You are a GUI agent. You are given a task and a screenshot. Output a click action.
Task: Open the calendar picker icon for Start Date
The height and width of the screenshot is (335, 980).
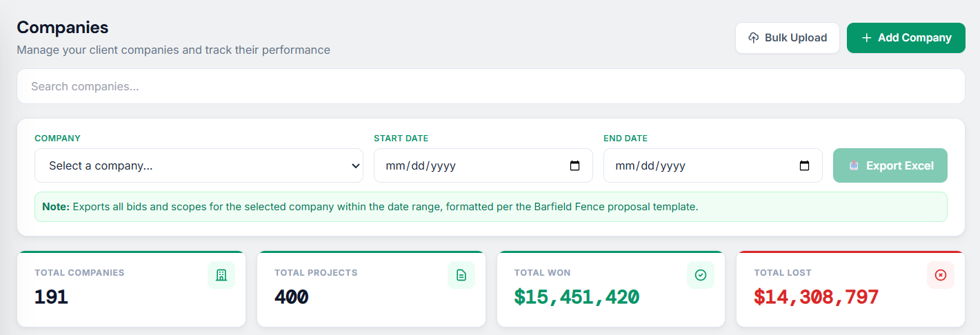point(575,165)
